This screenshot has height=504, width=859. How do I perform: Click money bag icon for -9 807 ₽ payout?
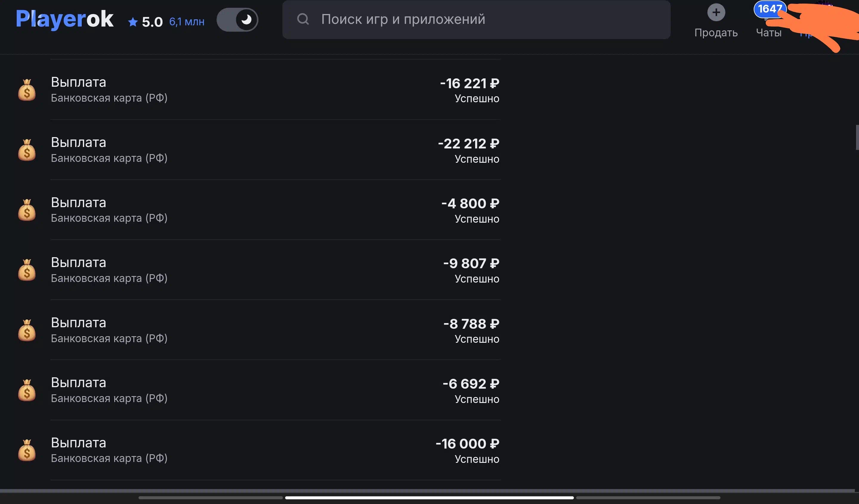click(x=27, y=270)
